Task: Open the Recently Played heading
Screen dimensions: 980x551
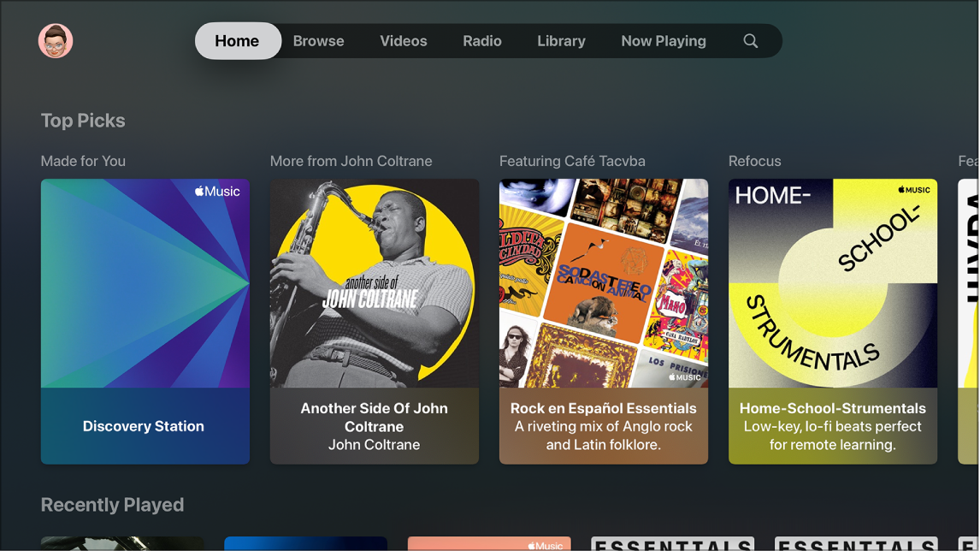Action: tap(112, 505)
